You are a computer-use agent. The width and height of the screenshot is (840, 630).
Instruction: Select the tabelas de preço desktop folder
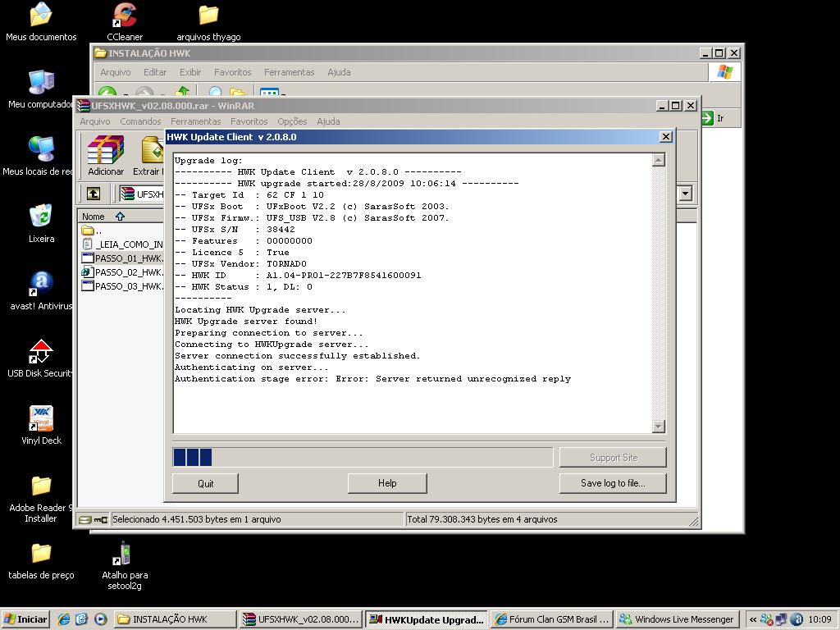41,560
